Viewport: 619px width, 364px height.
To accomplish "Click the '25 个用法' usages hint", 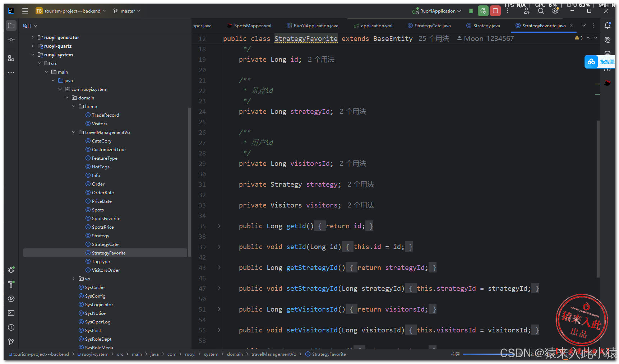I will [x=434, y=38].
